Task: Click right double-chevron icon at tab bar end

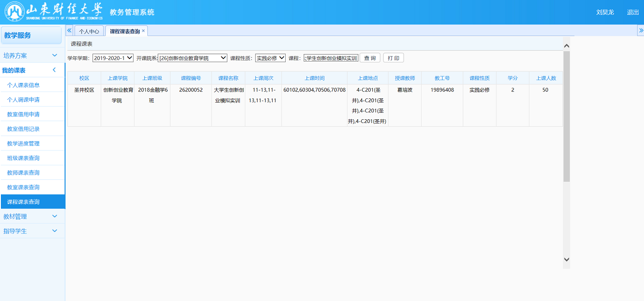Action: pyautogui.click(x=640, y=30)
